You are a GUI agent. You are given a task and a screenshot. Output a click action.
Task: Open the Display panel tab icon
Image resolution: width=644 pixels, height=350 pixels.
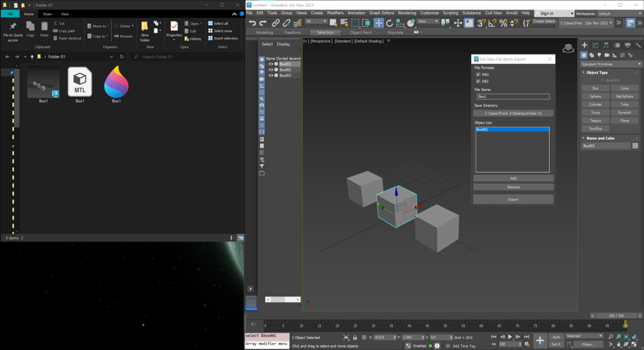(x=627, y=45)
